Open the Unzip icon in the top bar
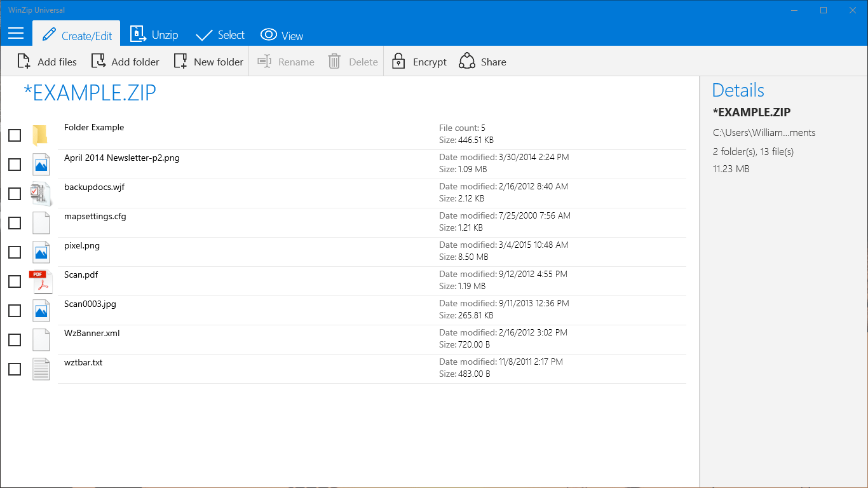Image resolution: width=868 pixels, height=488 pixels. click(x=139, y=35)
